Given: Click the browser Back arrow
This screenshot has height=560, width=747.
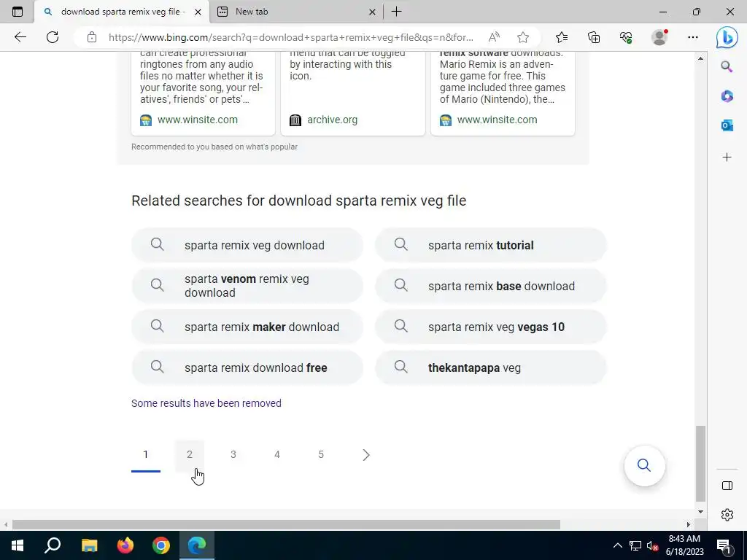Looking at the screenshot, I should pyautogui.click(x=20, y=37).
